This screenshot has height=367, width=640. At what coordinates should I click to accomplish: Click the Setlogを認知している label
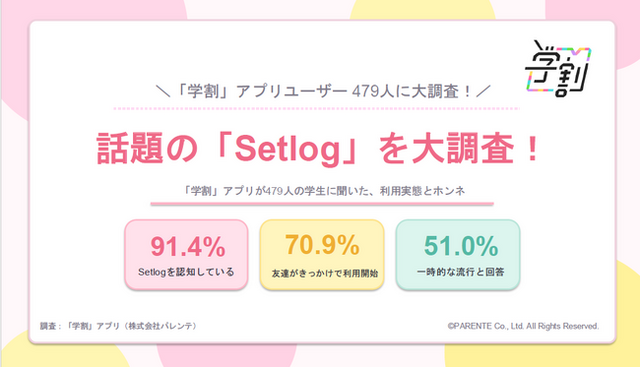click(x=186, y=272)
